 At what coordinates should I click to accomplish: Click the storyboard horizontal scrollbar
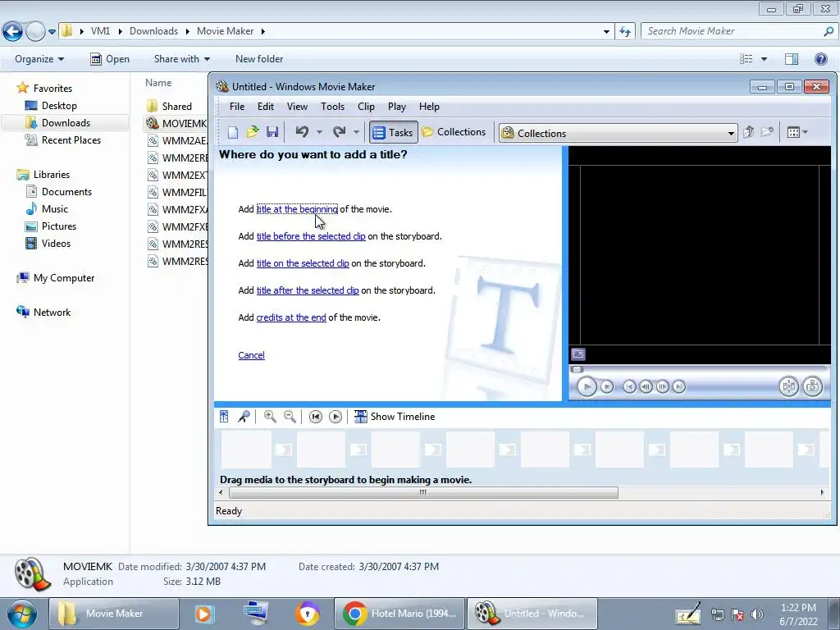(423, 492)
